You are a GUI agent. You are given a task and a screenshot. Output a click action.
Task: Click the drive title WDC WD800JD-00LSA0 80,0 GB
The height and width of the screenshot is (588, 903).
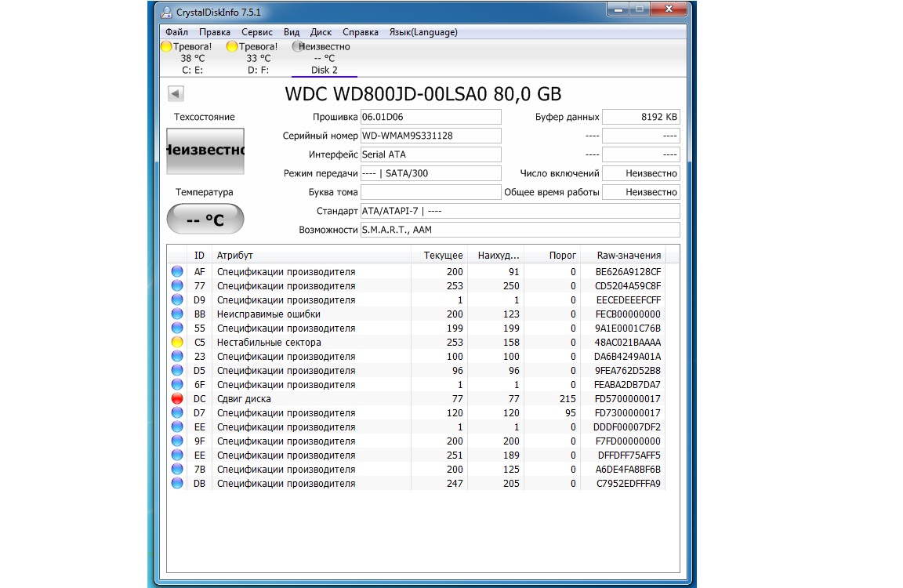pyautogui.click(x=422, y=94)
